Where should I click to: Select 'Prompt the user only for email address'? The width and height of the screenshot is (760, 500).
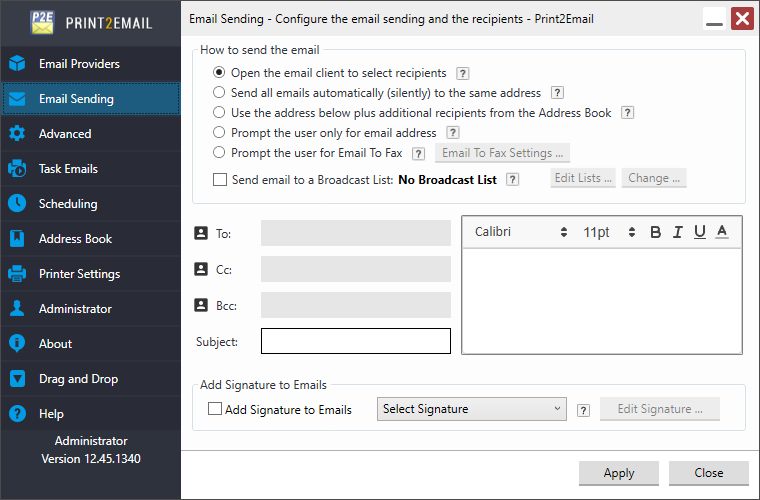(x=219, y=133)
